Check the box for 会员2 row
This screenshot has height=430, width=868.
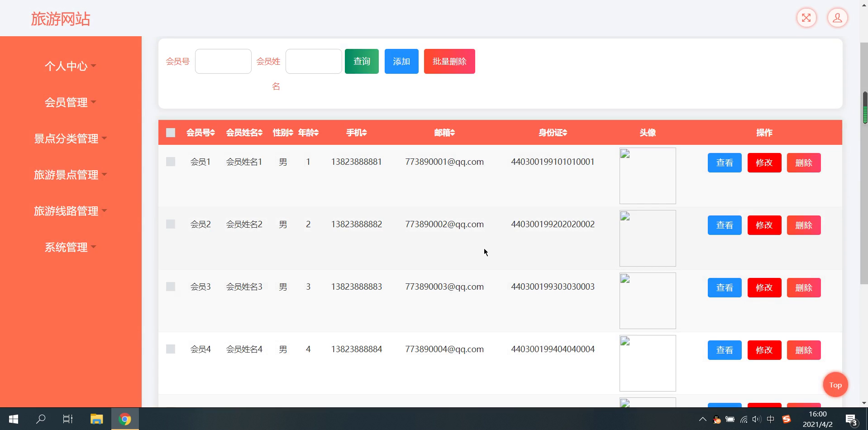171,224
